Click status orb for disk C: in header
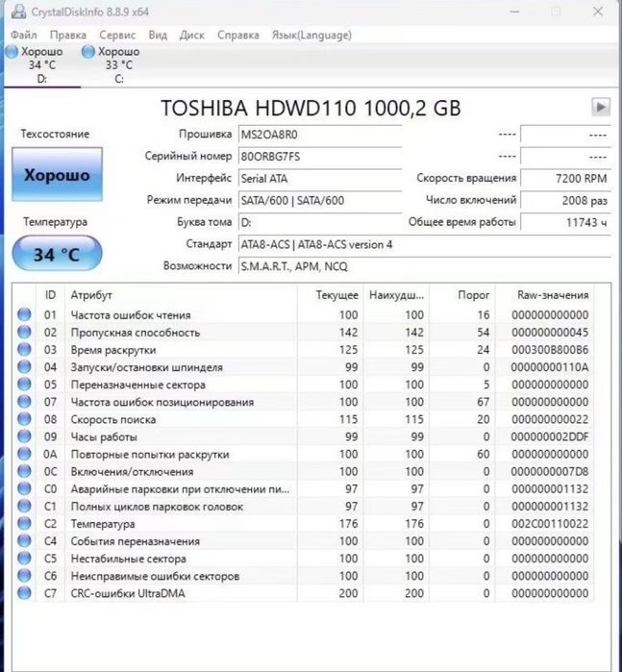Viewport: 622px width, 672px height. pyautogui.click(x=88, y=51)
